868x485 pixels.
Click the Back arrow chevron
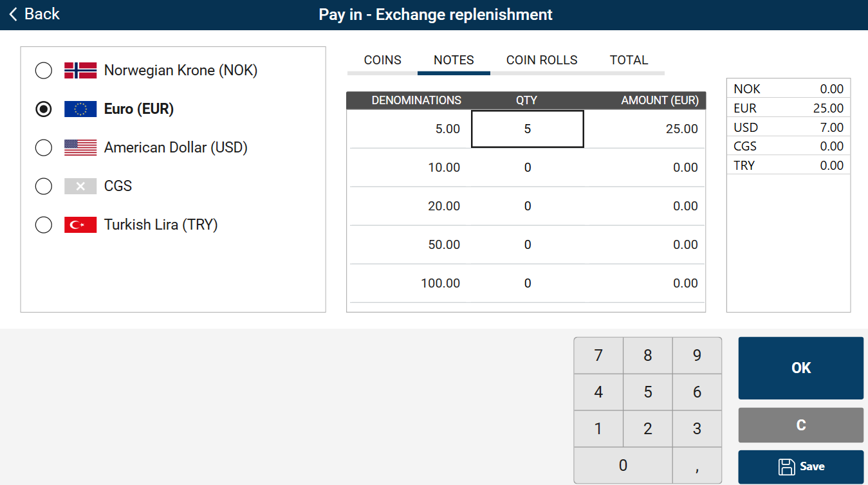click(x=14, y=14)
